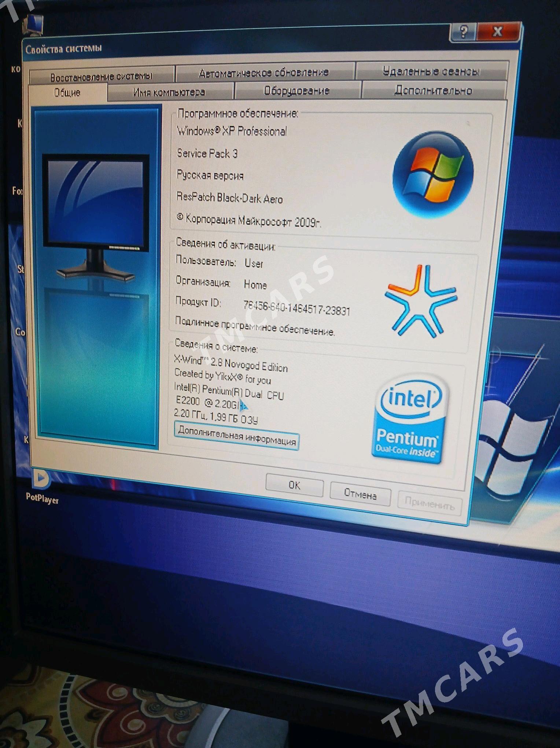
Task: Click the ResPatch Black-Dark Aero text
Action: pos(229,198)
